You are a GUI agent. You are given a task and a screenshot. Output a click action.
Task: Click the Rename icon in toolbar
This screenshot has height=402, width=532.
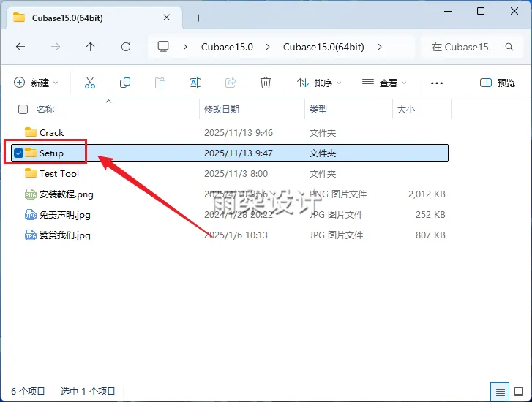[x=195, y=83]
